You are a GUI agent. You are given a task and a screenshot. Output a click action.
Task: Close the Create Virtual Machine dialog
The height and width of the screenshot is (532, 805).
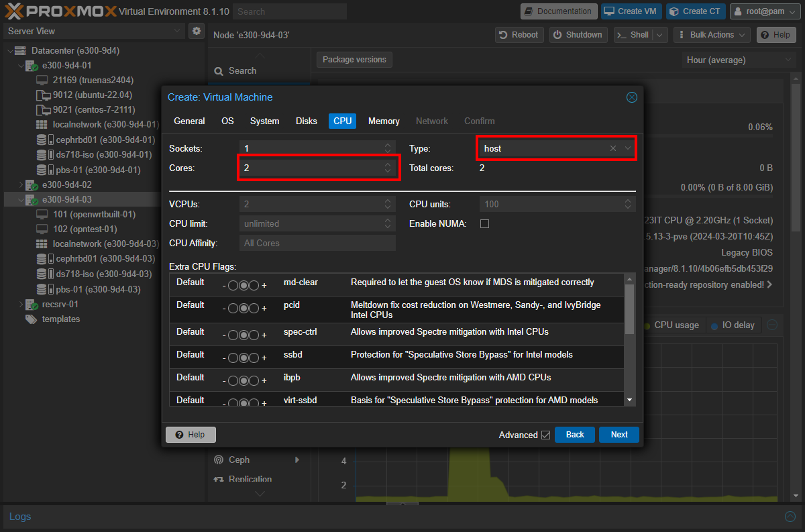click(631, 97)
